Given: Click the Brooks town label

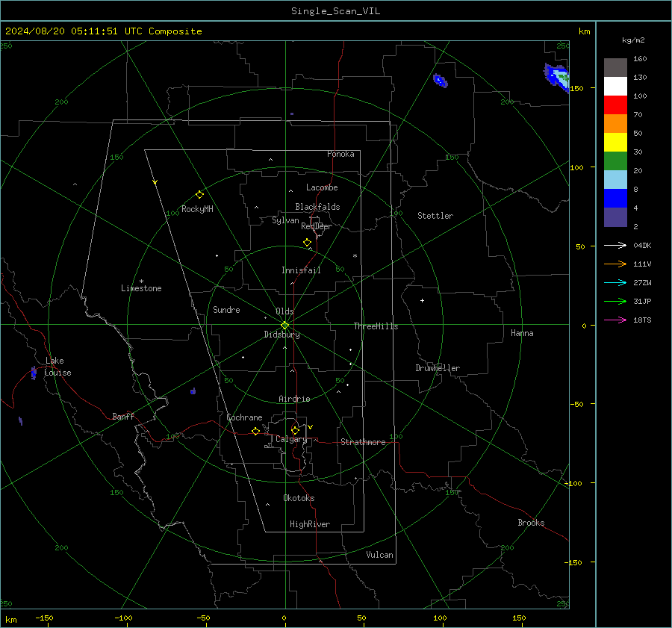Looking at the screenshot, I should (531, 523).
